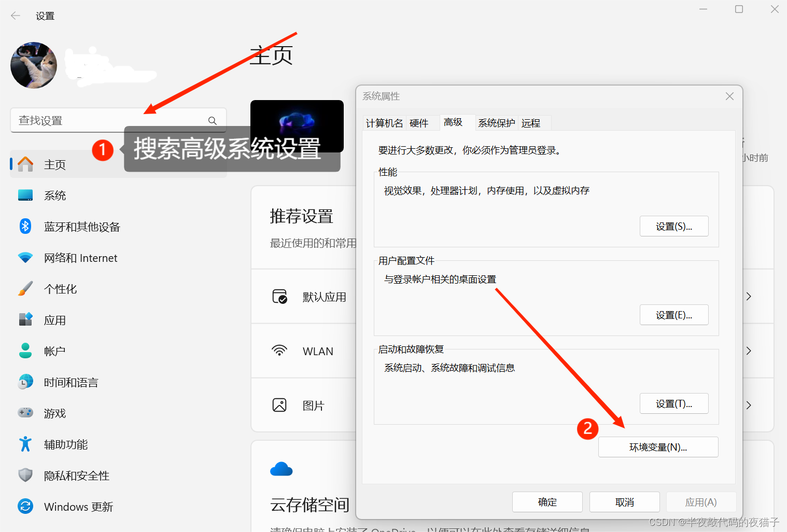Open Windows 更新 text entry
The image size is (787, 532).
tap(78, 507)
